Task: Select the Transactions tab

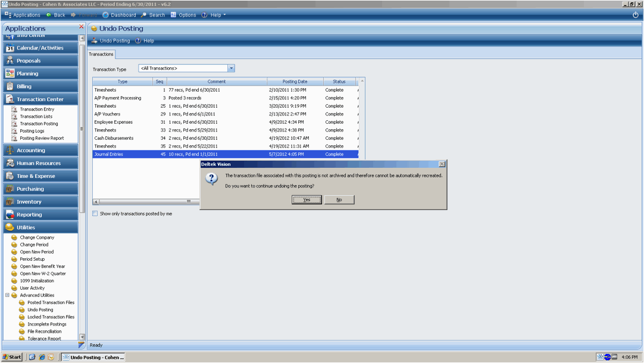Action: pos(101,54)
